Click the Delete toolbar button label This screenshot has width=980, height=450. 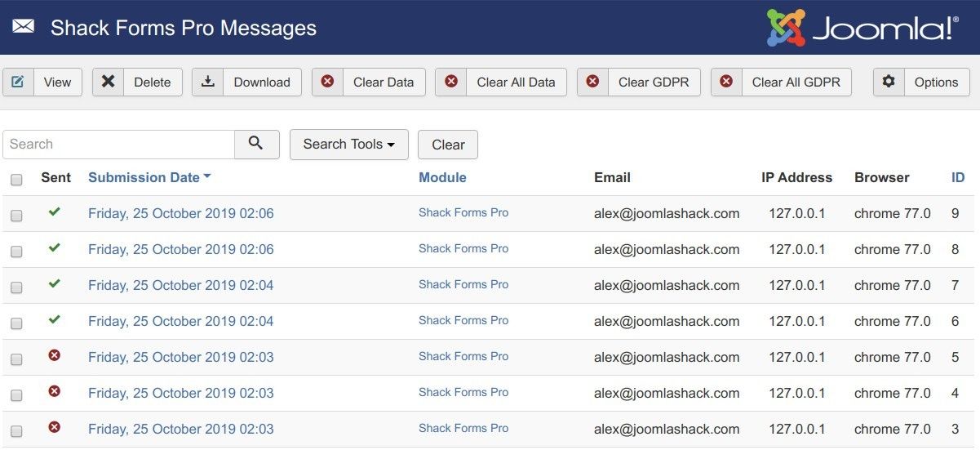pos(153,82)
